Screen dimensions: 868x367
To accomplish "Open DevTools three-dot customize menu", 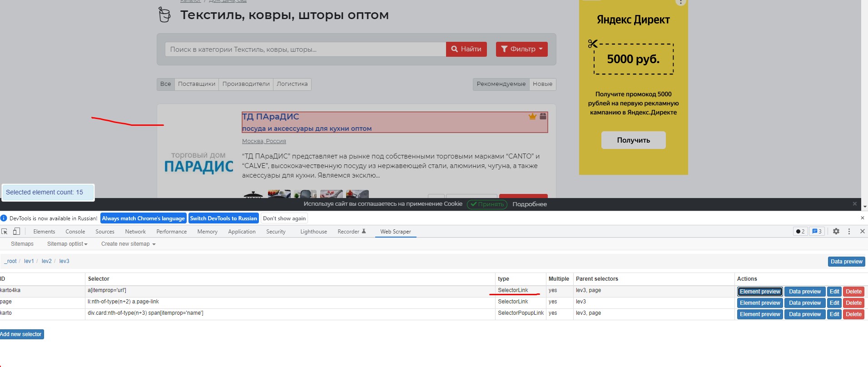I will [x=849, y=231].
